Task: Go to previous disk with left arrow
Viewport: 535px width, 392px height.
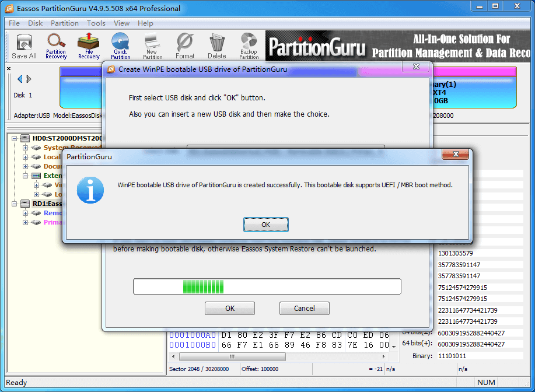Action: tap(20, 79)
